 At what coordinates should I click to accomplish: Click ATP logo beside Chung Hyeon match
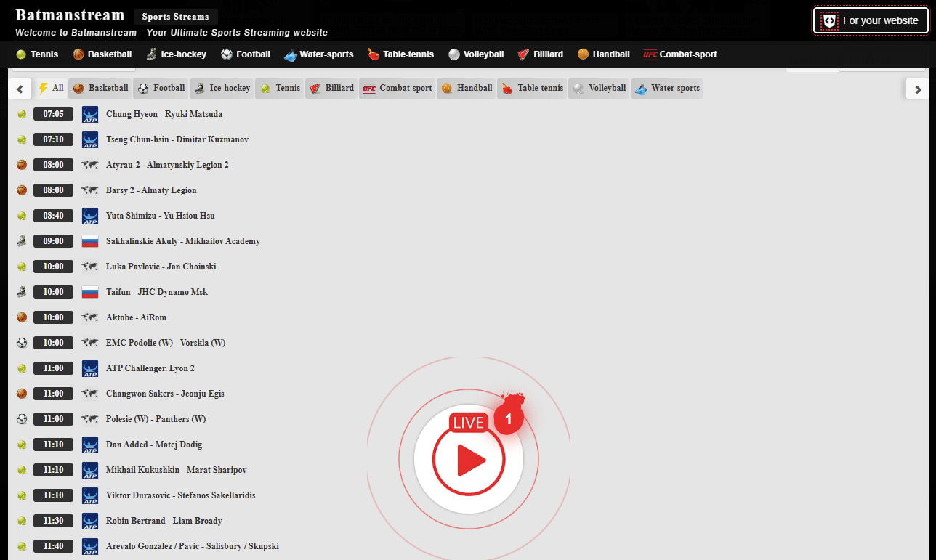tap(90, 114)
